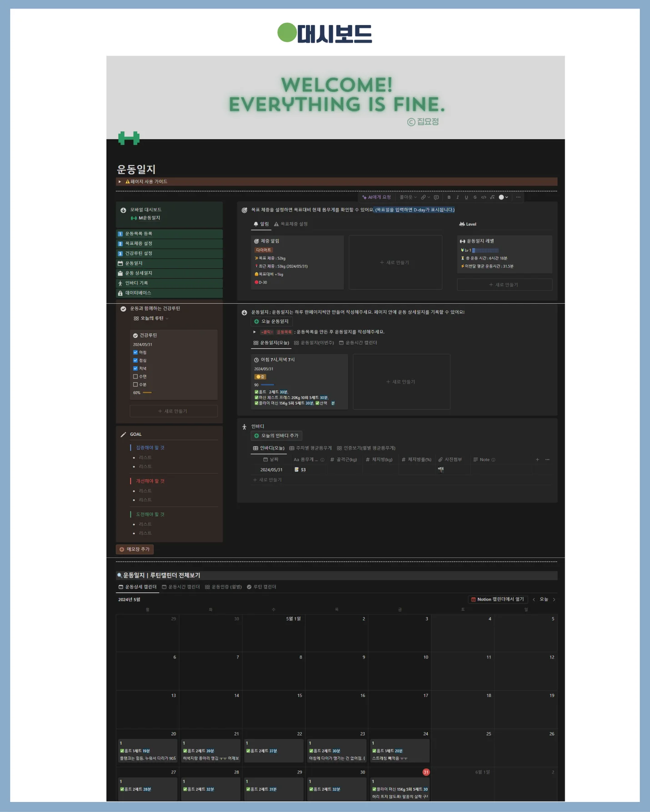Open the 콜아웃 block type dropdown
This screenshot has height=812, width=650.
408,197
